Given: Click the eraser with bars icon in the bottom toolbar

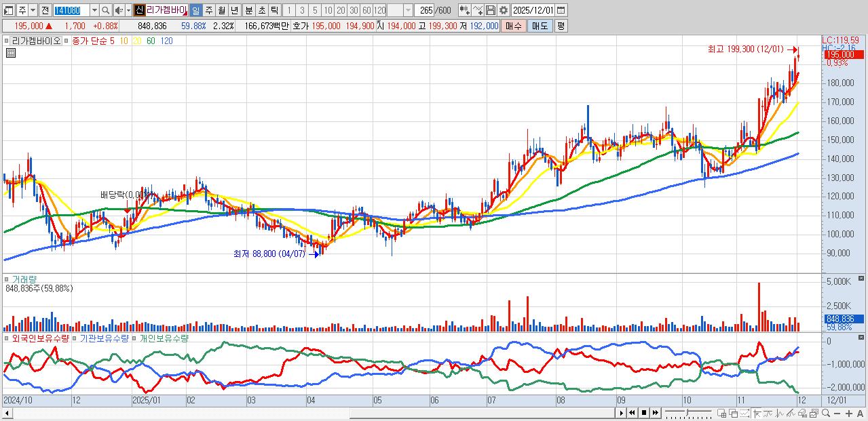Looking at the screenshot, I should [803, 413].
